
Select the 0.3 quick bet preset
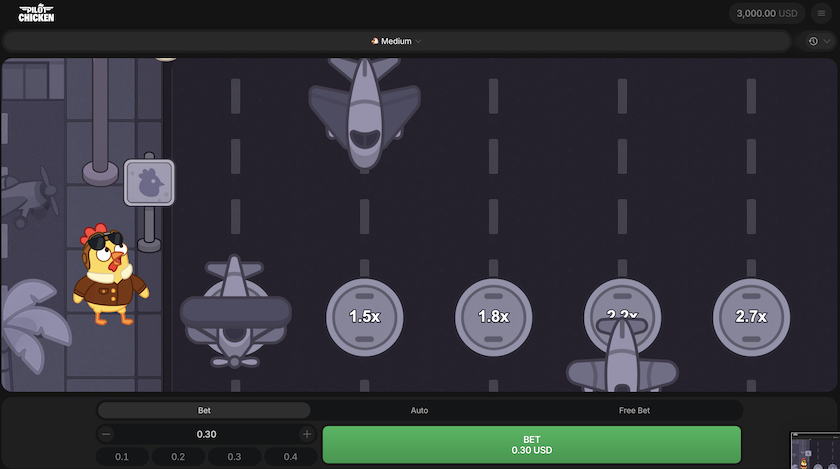[234, 457]
